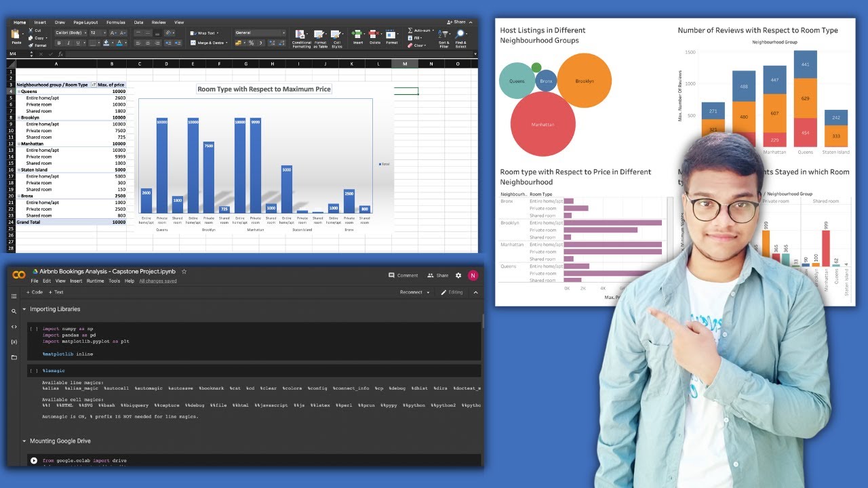Open the Tools menu in Colab
Screen dimensions: 868x488
tap(115, 281)
